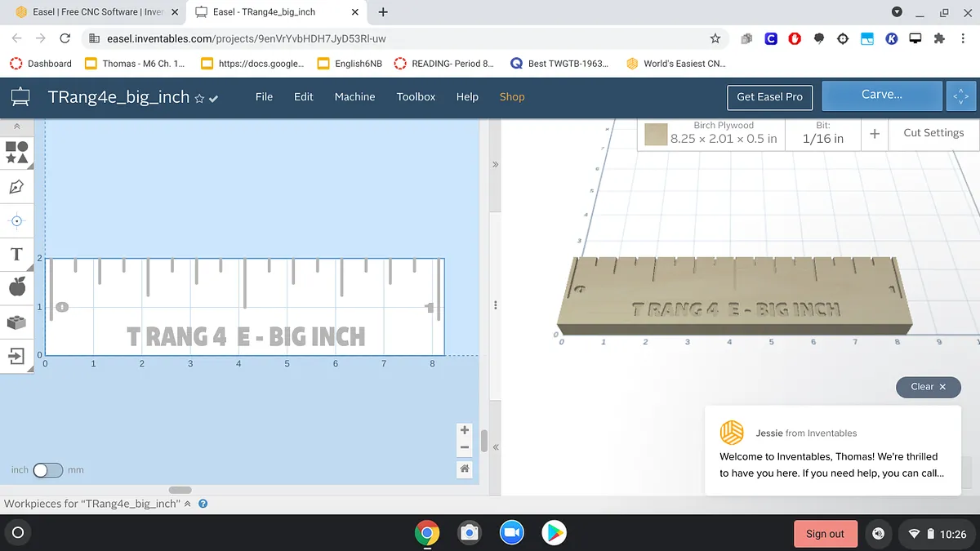The width and height of the screenshot is (980, 551).
Task: Collapse the left tool panel chevron
Action: [16, 127]
